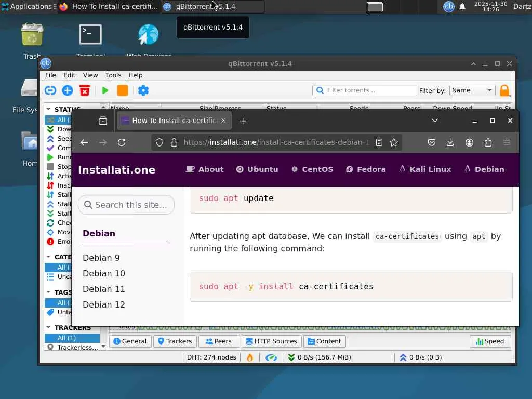Viewport: 532px width, 399px height.
Task: Click the orange lock icon in qBittorrent toolbar
Action: [x=504, y=90]
